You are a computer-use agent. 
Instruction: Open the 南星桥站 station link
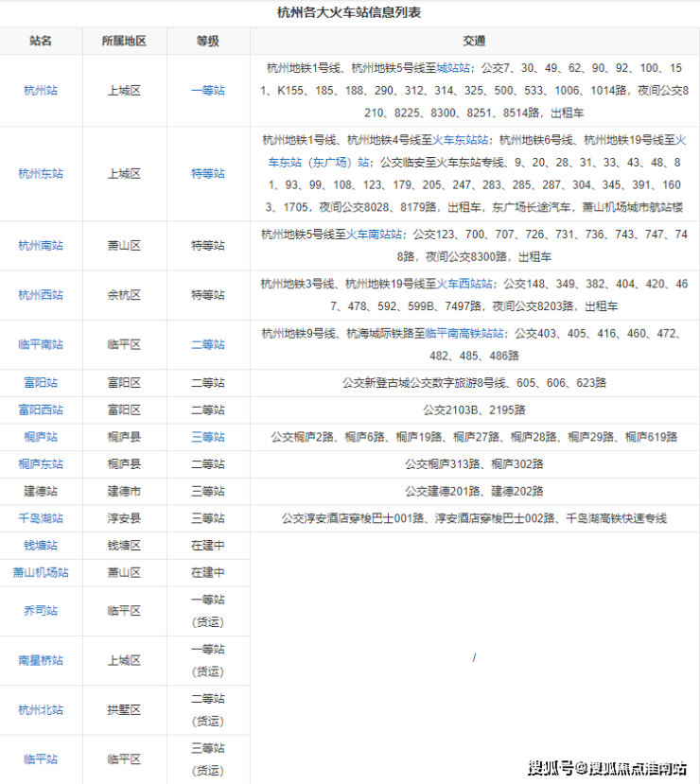[x=41, y=660]
